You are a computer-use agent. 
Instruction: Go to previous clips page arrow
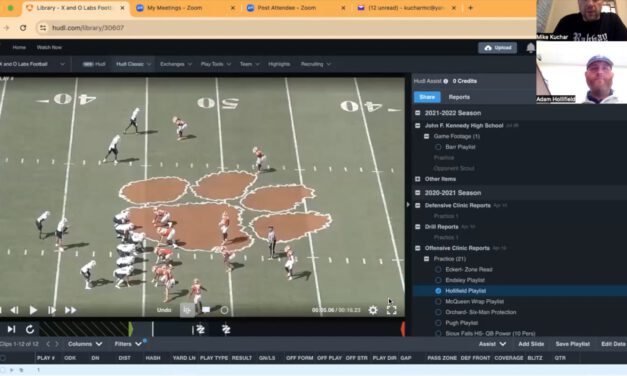(48, 344)
